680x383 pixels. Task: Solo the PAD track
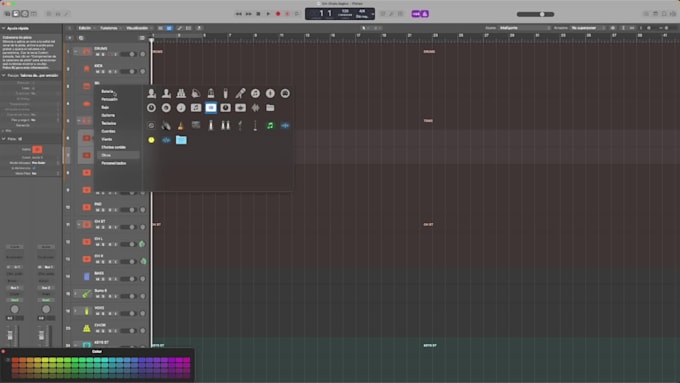103,210
